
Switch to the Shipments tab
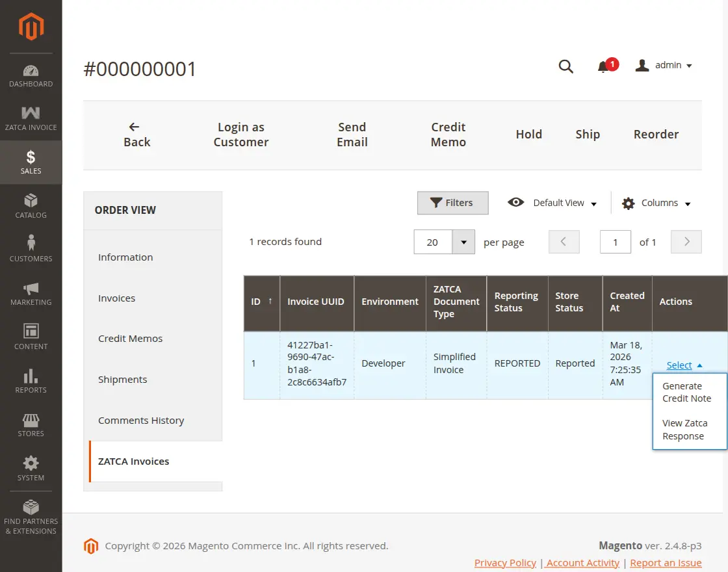point(123,380)
